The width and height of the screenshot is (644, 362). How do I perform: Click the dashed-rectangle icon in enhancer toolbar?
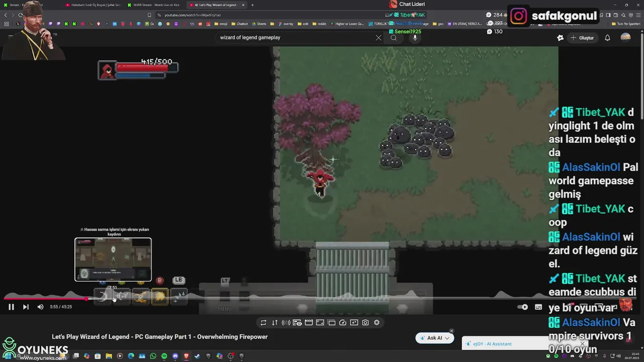pos(331,323)
